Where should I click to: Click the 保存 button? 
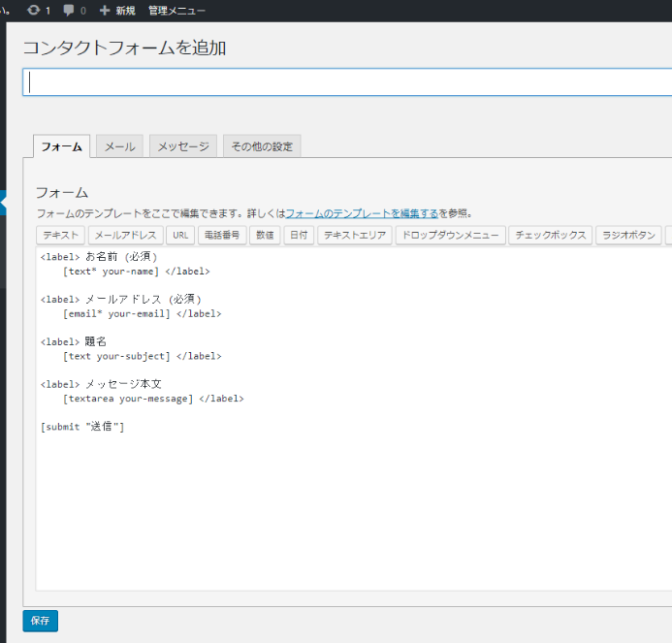click(x=41, y=621)
